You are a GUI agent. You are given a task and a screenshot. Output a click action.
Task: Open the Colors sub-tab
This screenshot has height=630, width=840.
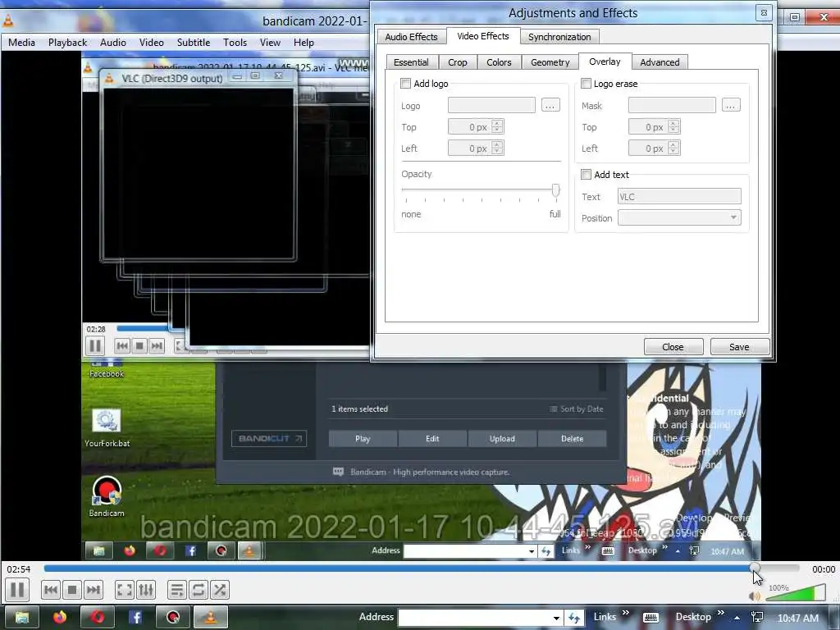point(499,62)
